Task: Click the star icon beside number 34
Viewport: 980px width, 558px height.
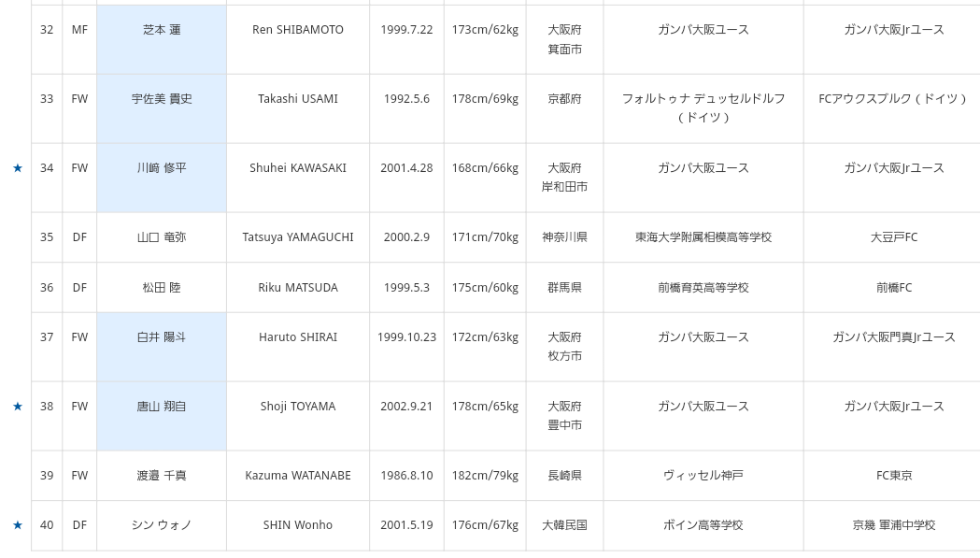Action: tap(18, 168)
